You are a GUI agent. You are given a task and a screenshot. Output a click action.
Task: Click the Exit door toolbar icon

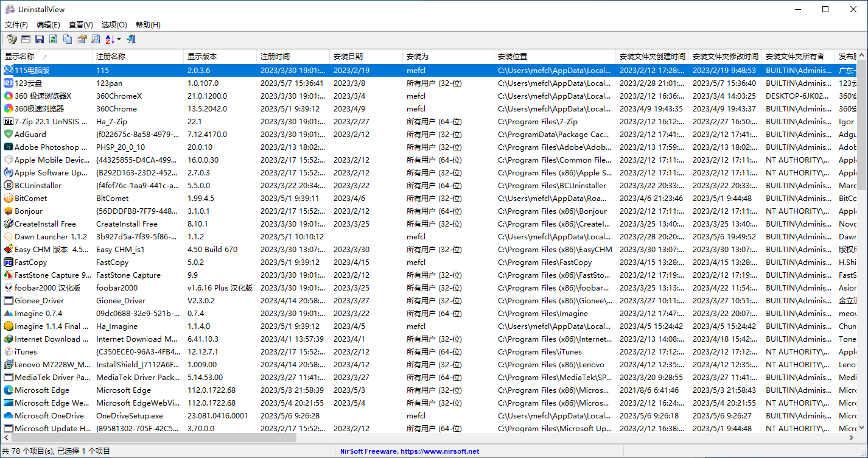pos(131,39)
